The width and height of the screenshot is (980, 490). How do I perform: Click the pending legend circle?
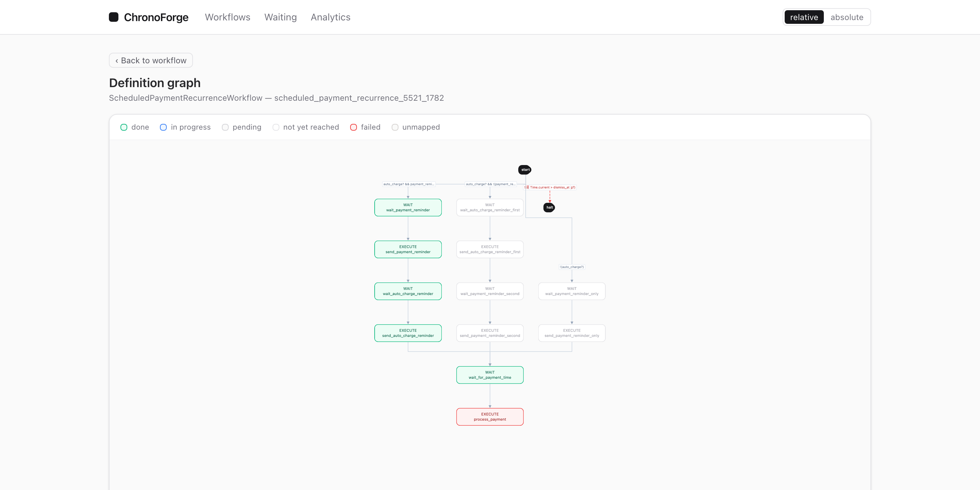(225, 127)
